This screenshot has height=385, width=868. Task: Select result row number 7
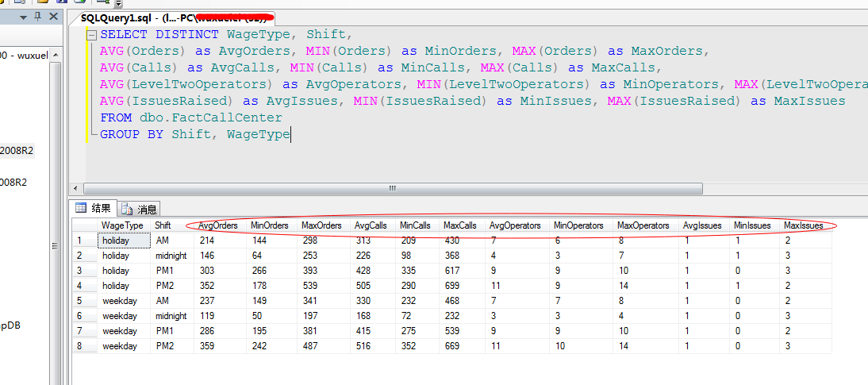(85, 331)
